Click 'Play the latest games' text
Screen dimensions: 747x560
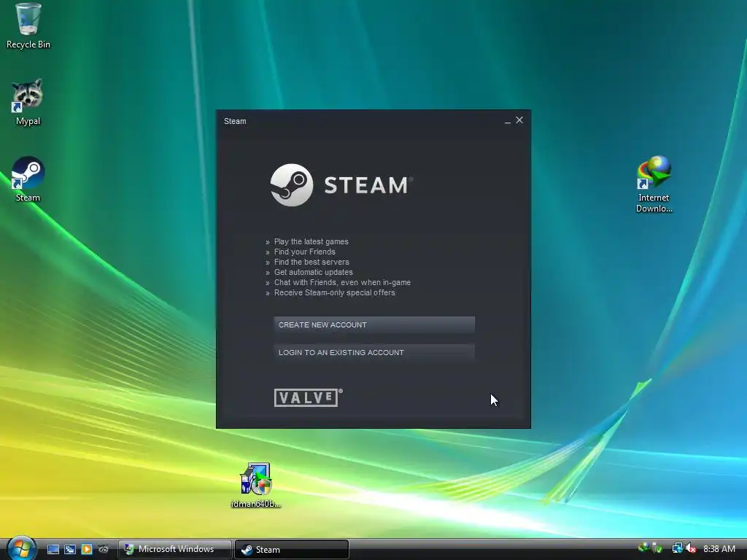[311, 241]
